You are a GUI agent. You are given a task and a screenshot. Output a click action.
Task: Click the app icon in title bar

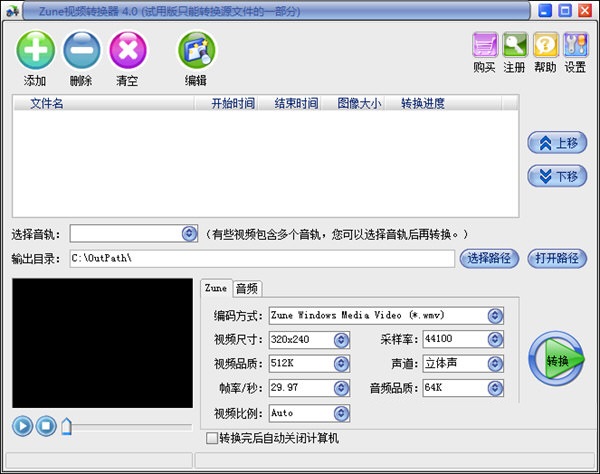[x=12, y=11]
